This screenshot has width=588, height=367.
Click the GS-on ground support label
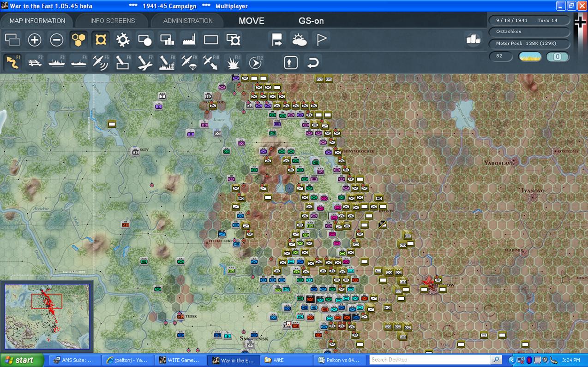[311, 21]
